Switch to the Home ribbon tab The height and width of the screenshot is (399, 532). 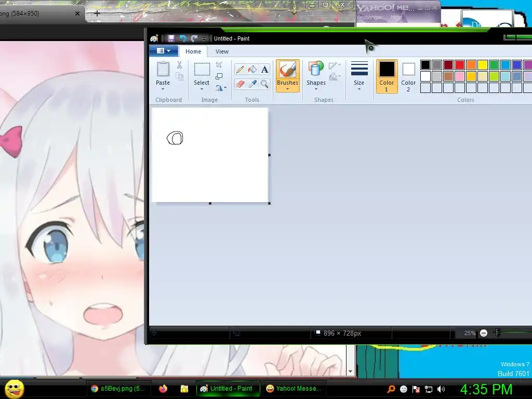pos(193,51)
